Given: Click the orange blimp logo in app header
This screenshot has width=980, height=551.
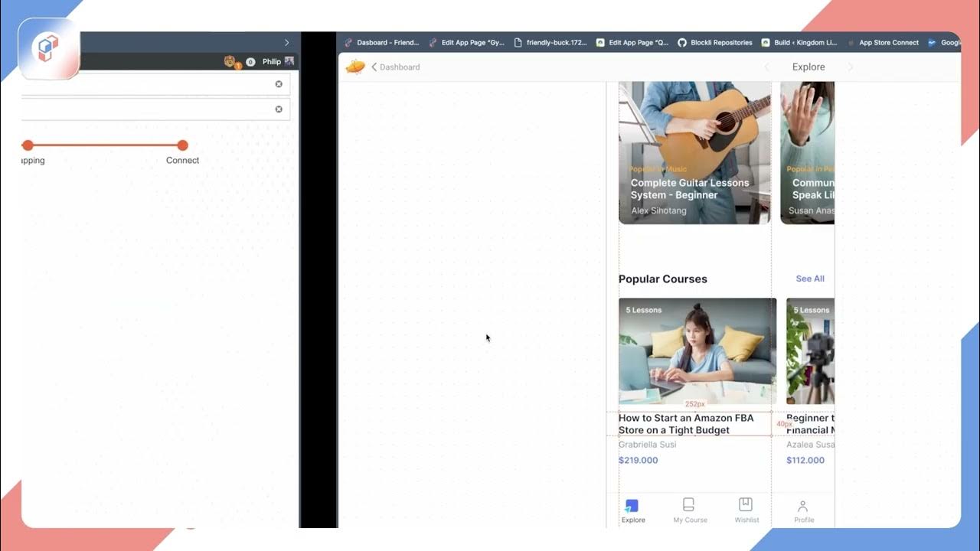Looking at the screenshot, I should tap(355, 67).
